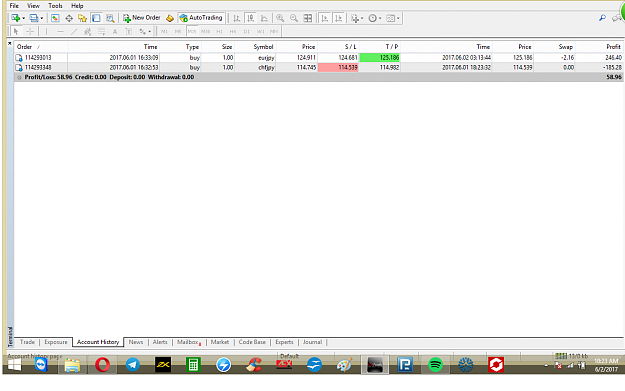The image size is (625, 391).
Task: Sort by the Profit column header
Action: tap(599, 47)
